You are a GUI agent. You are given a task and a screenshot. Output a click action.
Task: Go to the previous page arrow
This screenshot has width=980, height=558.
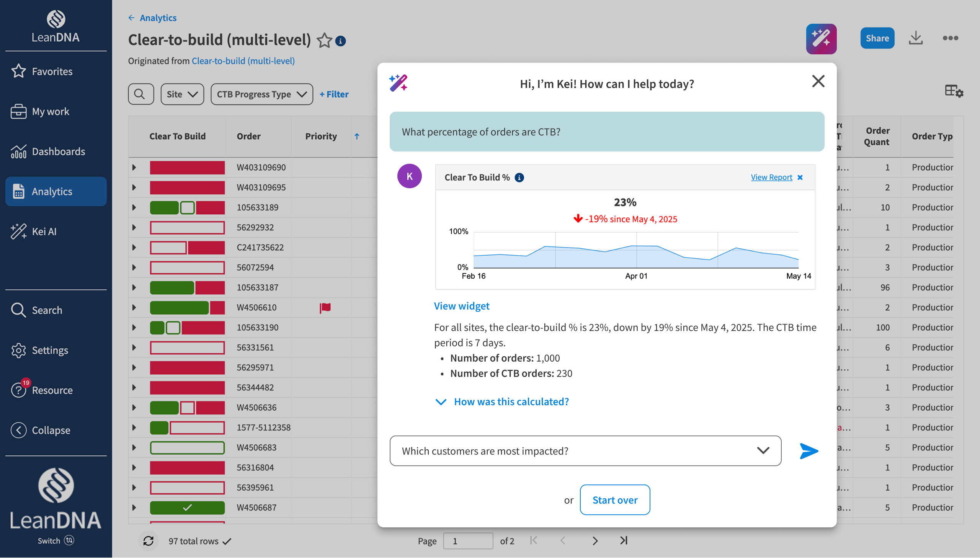pos(563,541)
